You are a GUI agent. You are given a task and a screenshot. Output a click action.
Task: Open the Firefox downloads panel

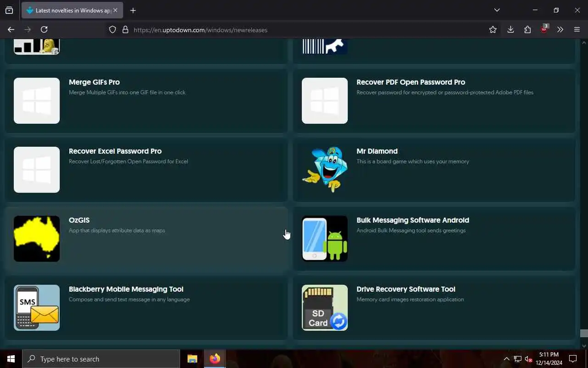(510, 29)
